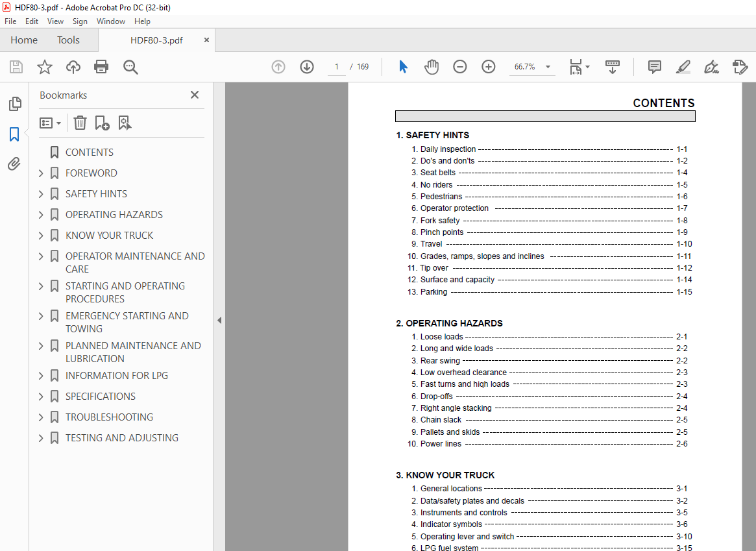Expand PLANNED MAINTENANCE AND LUBRICATION bookmark
The width and height of the screenshot is (756, 551).
coord(41,346)
